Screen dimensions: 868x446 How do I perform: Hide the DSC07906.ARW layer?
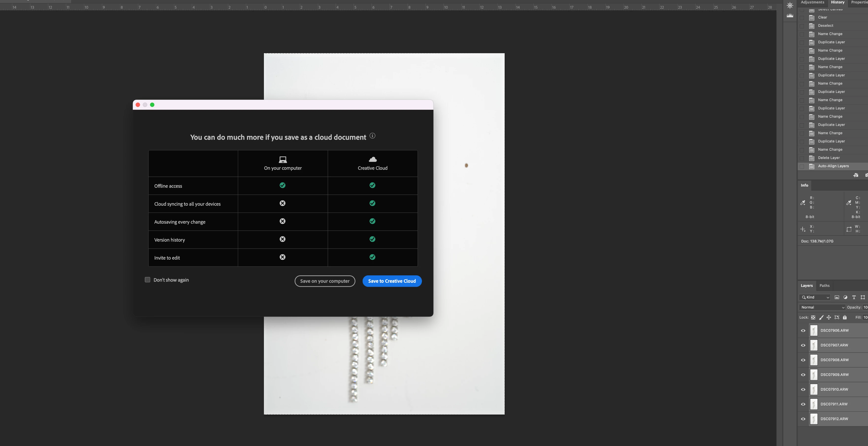[x=803, y=330]
